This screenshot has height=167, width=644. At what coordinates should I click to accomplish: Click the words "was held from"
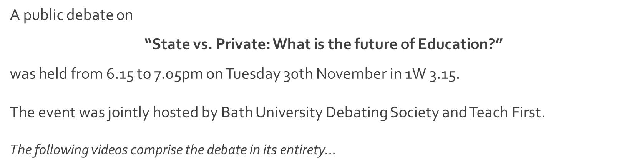click(56, 74)
